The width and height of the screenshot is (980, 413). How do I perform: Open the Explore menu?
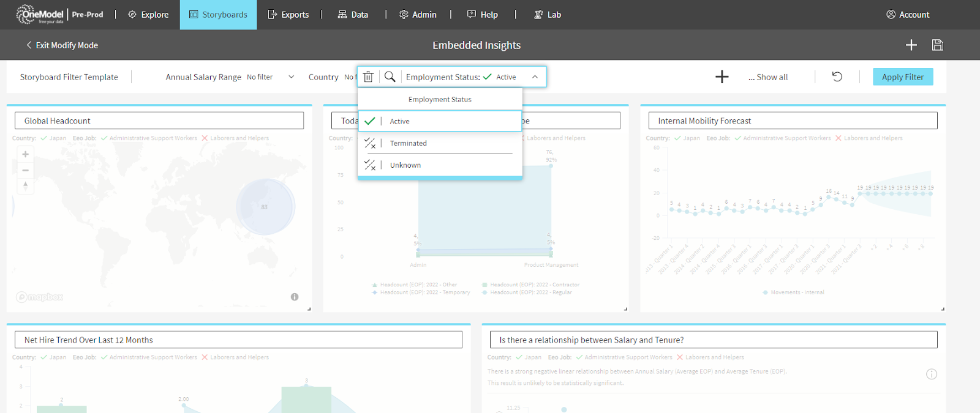click(x=148, y=15)
